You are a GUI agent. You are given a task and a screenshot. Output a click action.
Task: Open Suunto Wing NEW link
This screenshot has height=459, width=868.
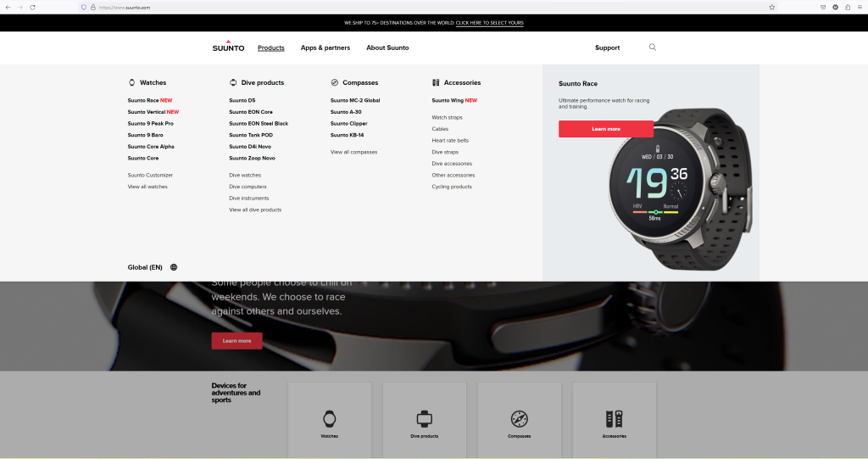[x=454, y=100]
